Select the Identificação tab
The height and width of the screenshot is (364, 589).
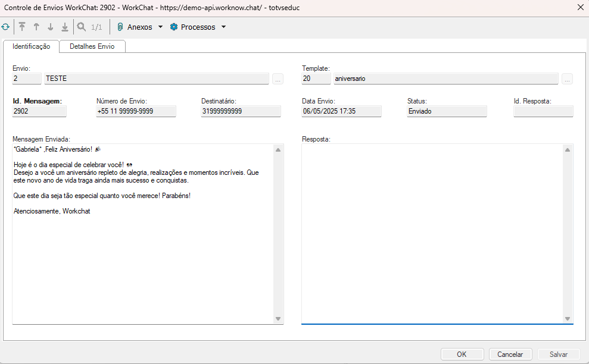pos(31,46)
